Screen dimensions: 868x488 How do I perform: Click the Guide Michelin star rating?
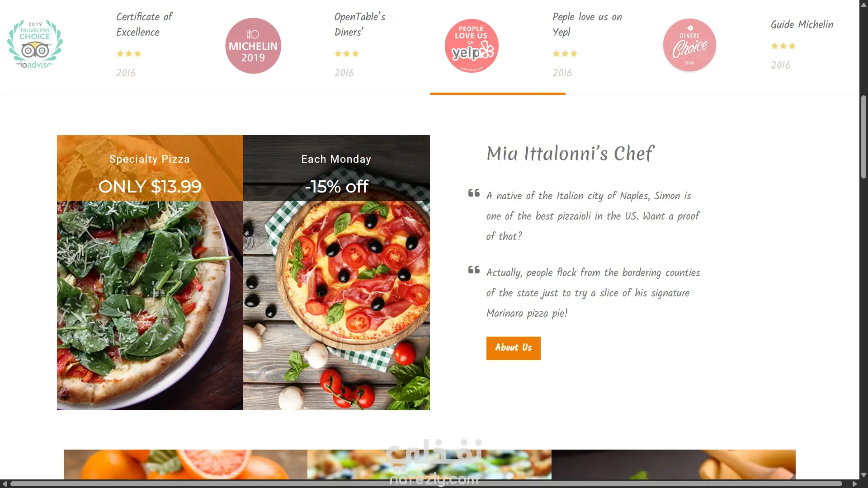click(x=783, y=46)
